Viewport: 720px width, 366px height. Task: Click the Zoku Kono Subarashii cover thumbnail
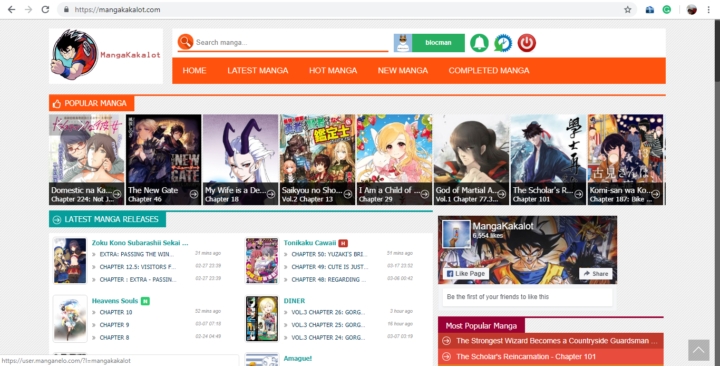(70, 260)
